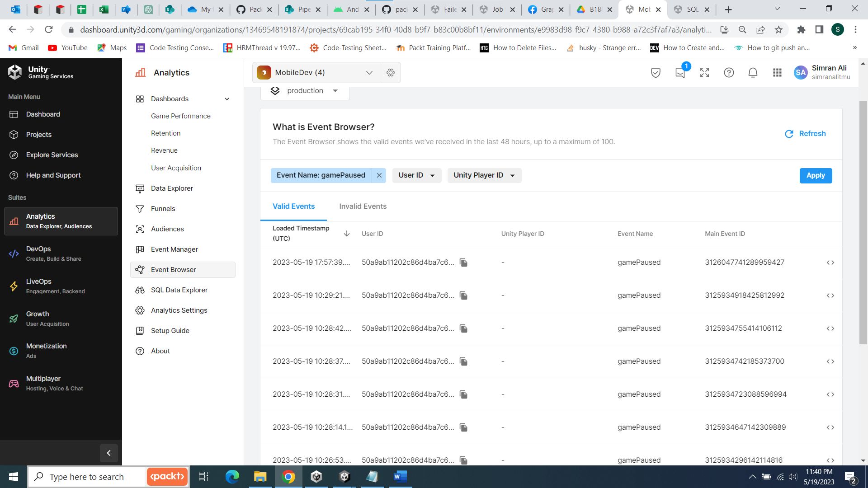Image resolution: width=868 pixels, height=488 pixels.
Task: Open Analytics Settings
Action: tap(178, 310)
